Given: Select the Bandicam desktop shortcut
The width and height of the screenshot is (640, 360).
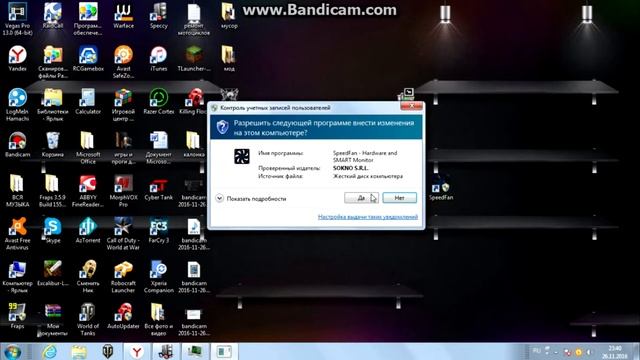Looking at the screenshot, I should pos(17,144).
